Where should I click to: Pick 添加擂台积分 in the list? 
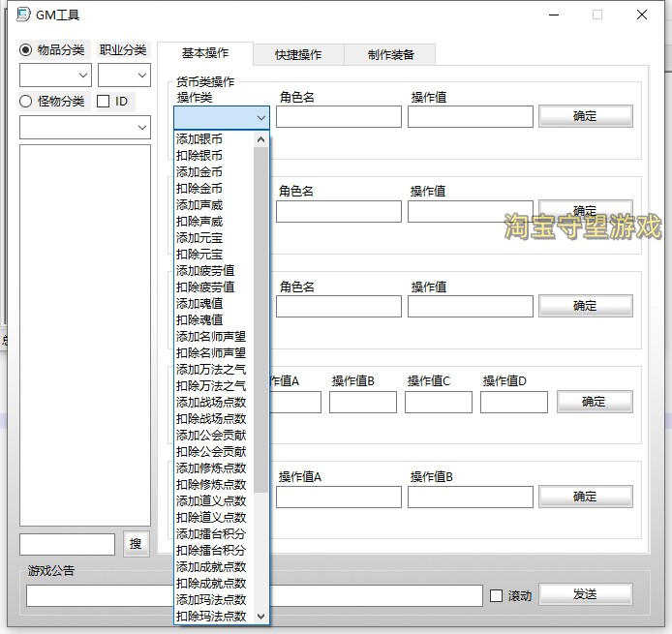(214, 533)
